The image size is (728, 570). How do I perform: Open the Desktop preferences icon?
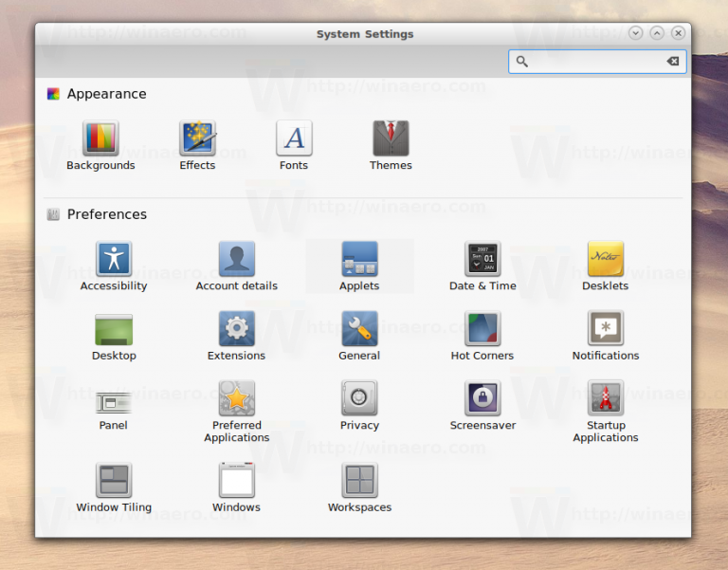[114, 330]
